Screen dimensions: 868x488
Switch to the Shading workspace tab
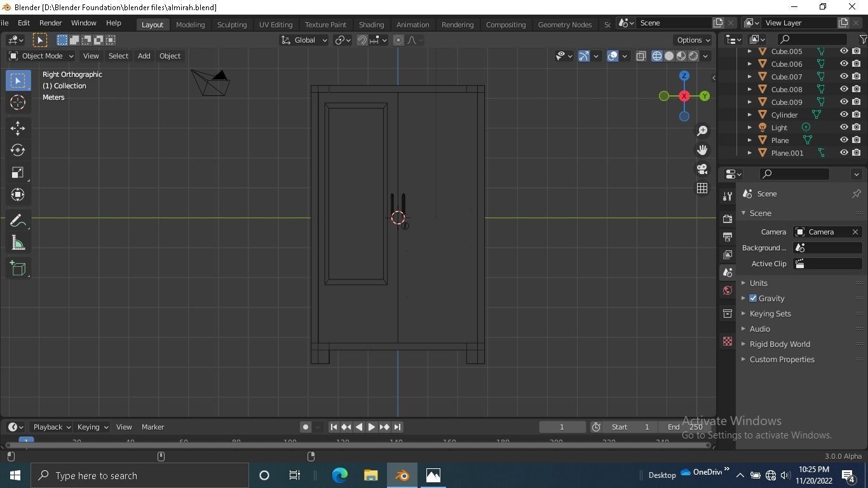pos(371,25)
